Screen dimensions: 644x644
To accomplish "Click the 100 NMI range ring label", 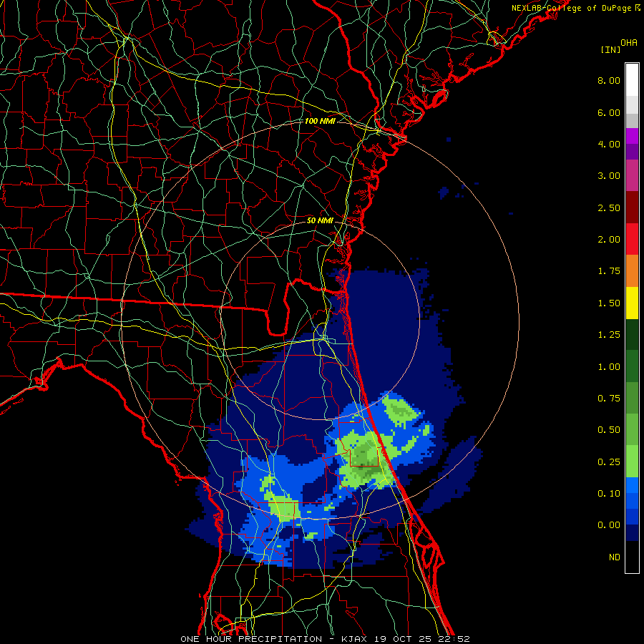I will [x=320, y=121].
